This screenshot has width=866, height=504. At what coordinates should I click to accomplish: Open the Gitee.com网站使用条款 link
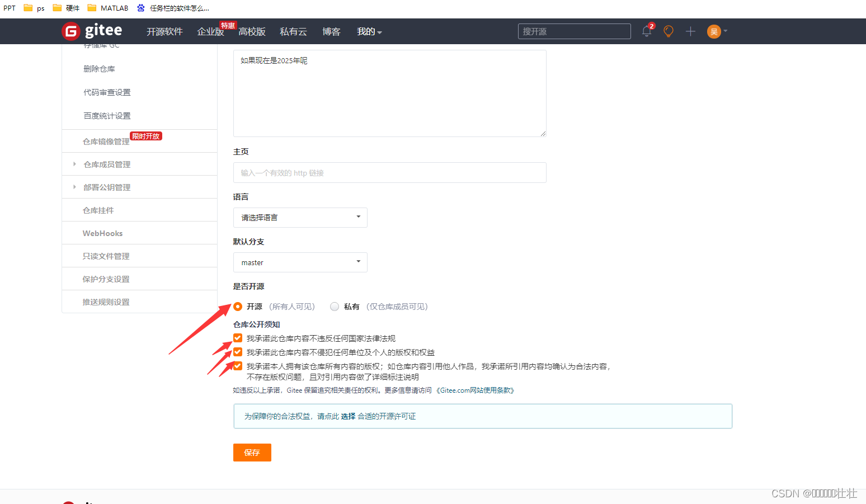[475, 390]
